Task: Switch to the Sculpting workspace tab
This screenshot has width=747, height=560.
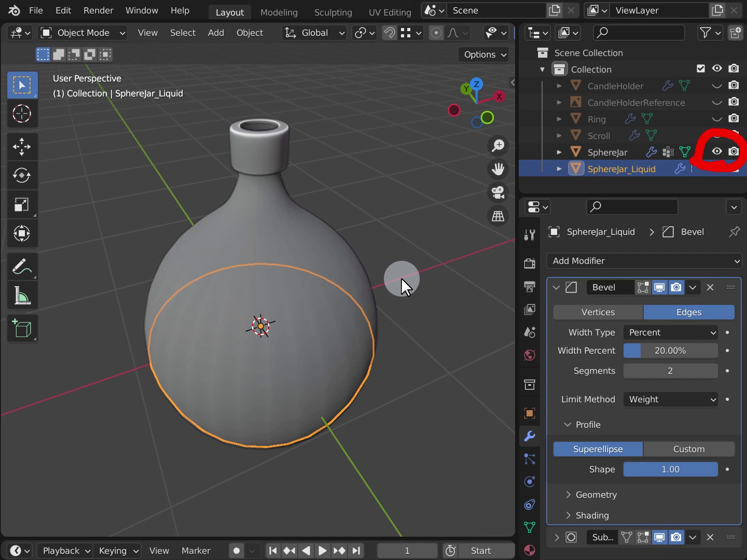Action: 333,12
